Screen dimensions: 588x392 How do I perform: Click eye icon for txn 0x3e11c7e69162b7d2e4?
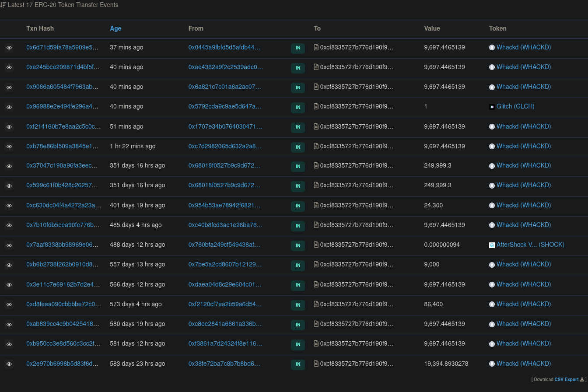(x=9, y=285)
